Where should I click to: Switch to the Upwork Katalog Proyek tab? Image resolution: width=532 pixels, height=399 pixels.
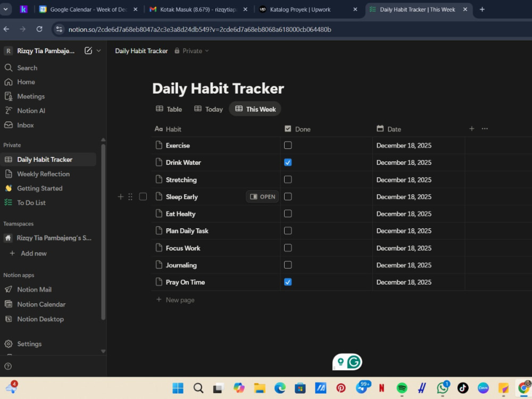click(x=308, y=10)
